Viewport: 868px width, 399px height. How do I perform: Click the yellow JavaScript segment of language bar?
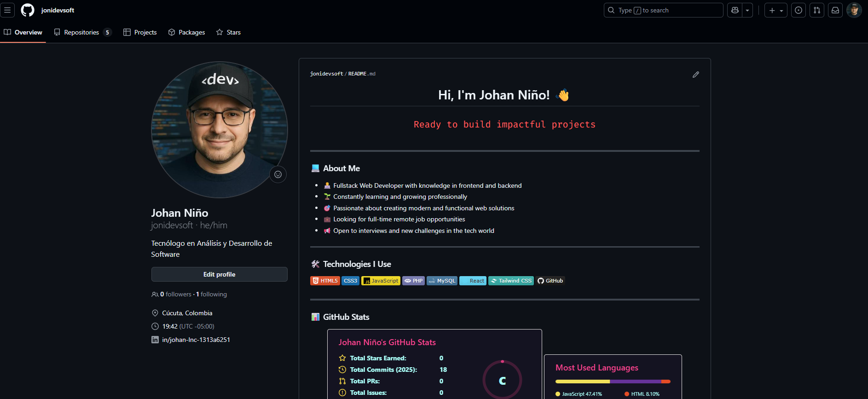coord(583,382)
